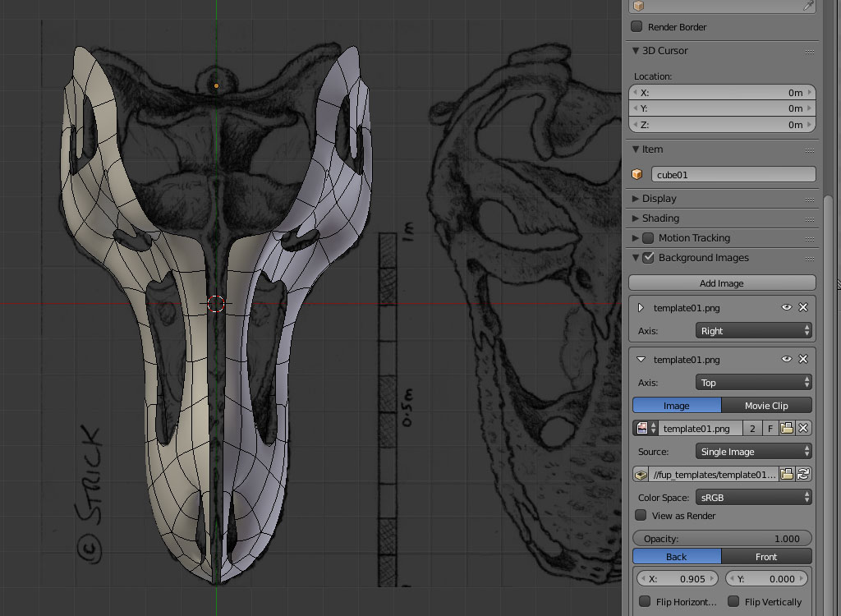Image resolution: width=841 pixels, height=616 pixels.
Task: Click the X offset field 0.905
Action: 678,579
